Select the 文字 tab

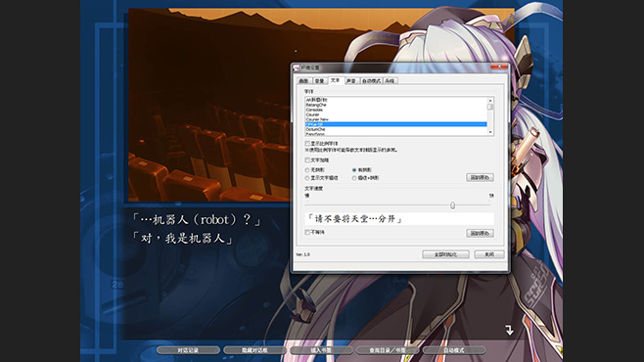336,80
